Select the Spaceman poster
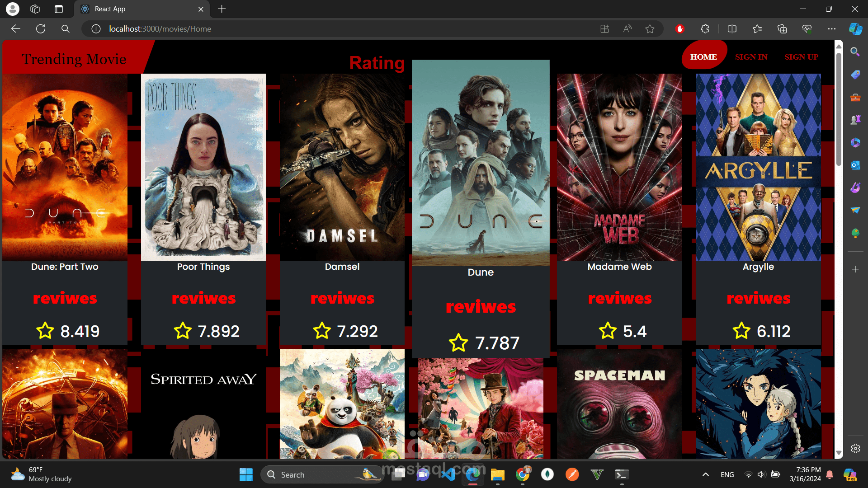 619,404
